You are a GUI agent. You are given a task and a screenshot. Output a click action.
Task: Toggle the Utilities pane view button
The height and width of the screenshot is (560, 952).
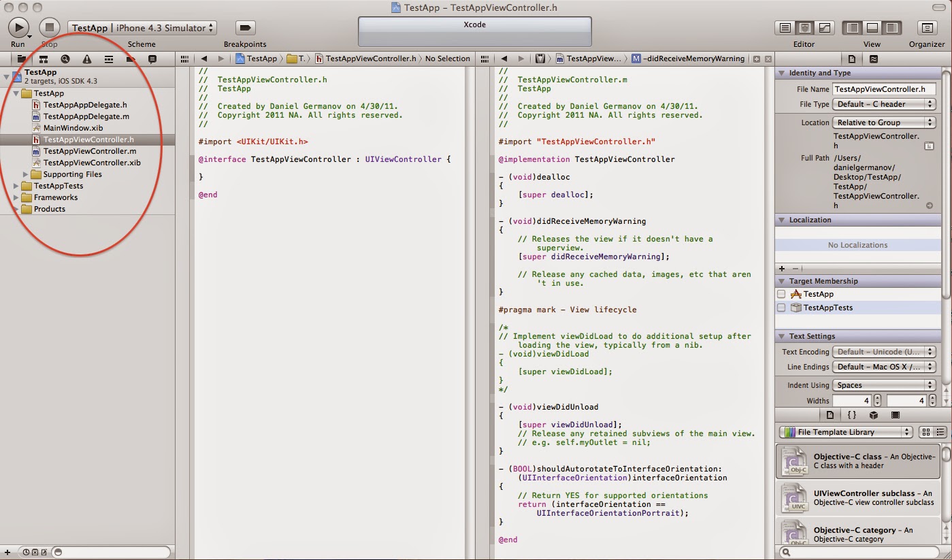click(891, 28)
